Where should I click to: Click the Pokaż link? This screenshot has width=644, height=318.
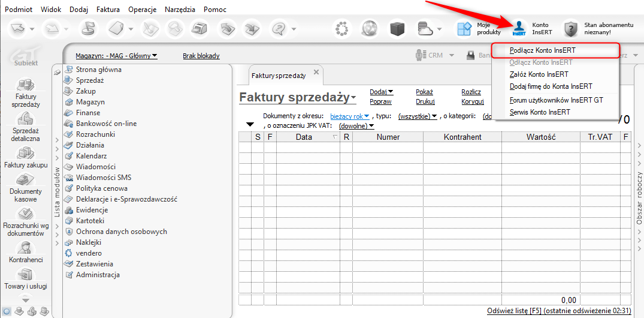pos(424,92)
